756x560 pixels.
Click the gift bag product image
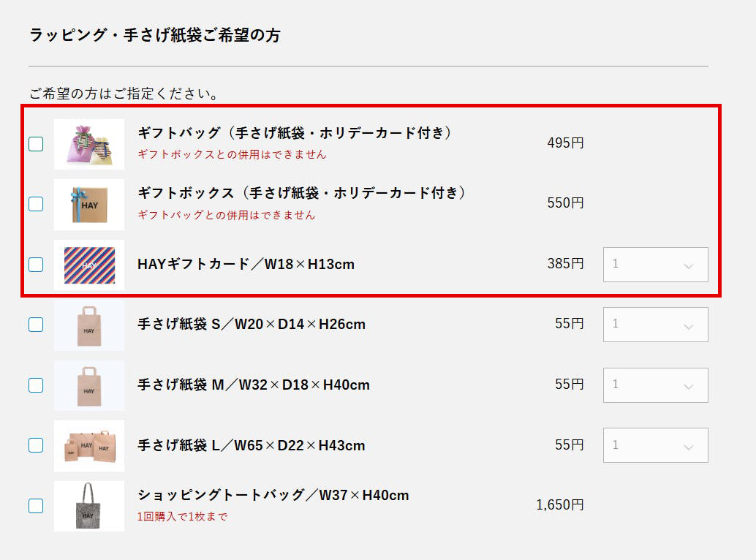click(x=89, y=144)
